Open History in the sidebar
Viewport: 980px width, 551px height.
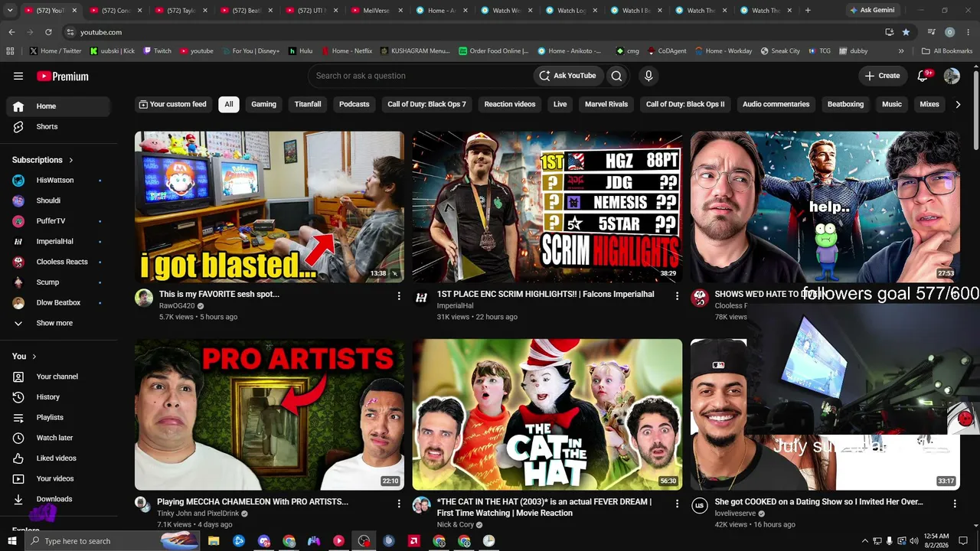[x=58, y=397]
